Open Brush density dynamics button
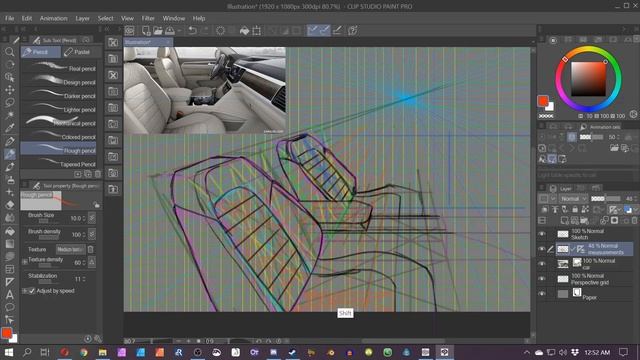 point(92,234)
